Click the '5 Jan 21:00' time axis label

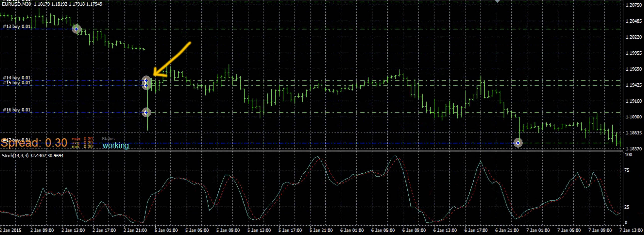321,230
